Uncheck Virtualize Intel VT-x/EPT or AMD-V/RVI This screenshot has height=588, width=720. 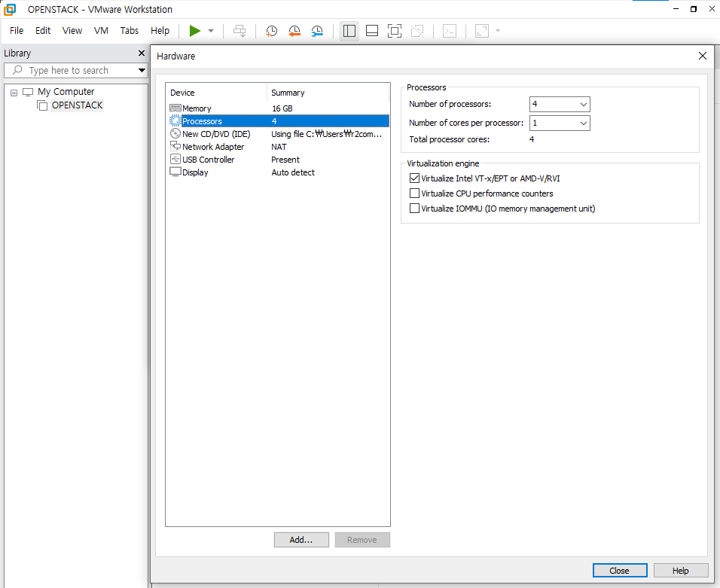(x=414, y=178)
